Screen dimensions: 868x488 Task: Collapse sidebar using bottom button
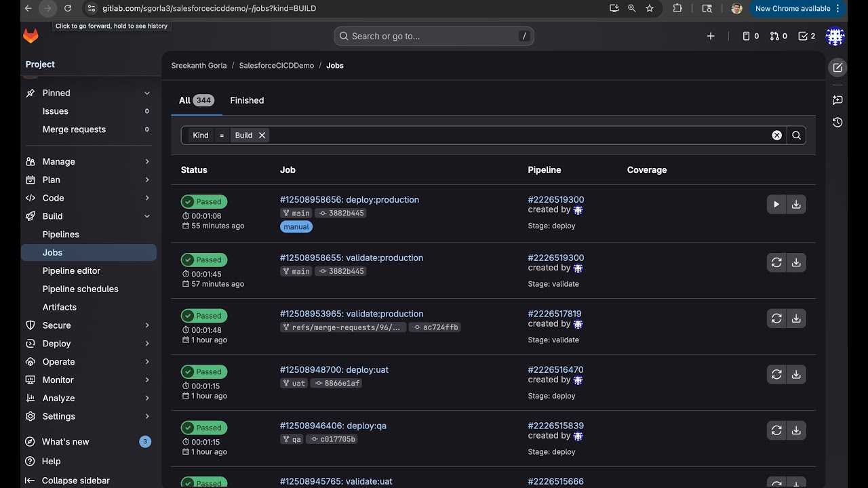(89, 481)
